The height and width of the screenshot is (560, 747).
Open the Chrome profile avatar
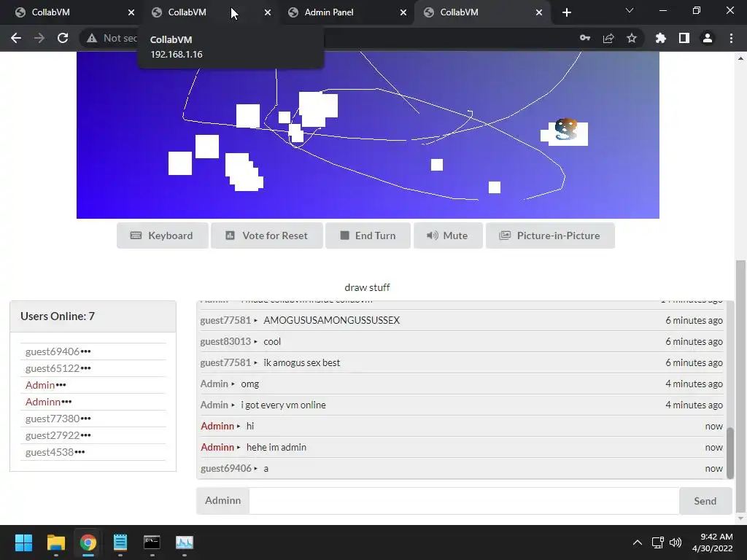[708, 38]
